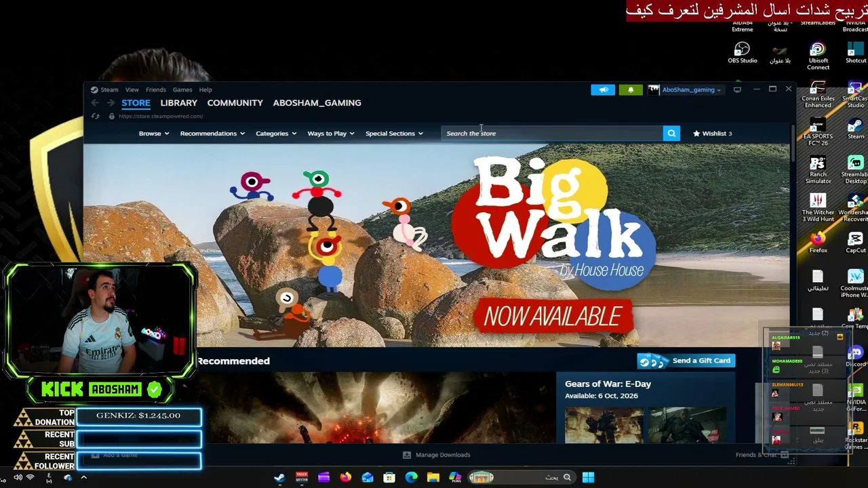
Task: Select the Ubisoft Connect desktop icon
Action: point(818,56)
